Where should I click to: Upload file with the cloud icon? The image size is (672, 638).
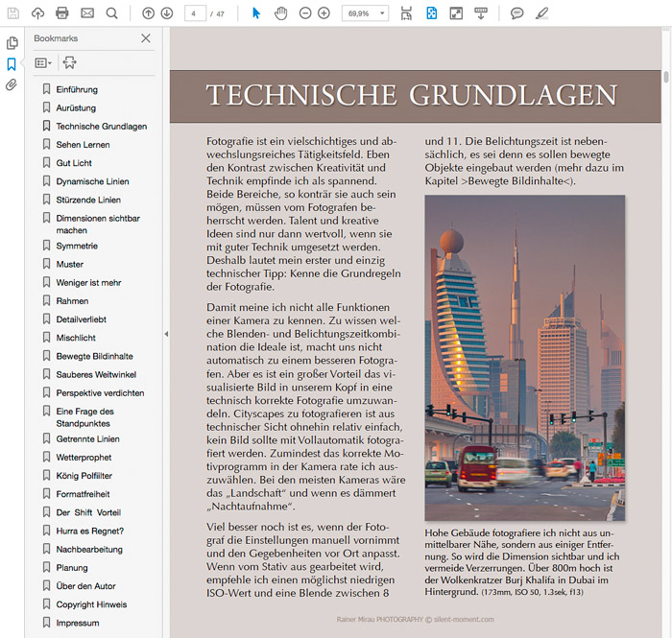37,13
